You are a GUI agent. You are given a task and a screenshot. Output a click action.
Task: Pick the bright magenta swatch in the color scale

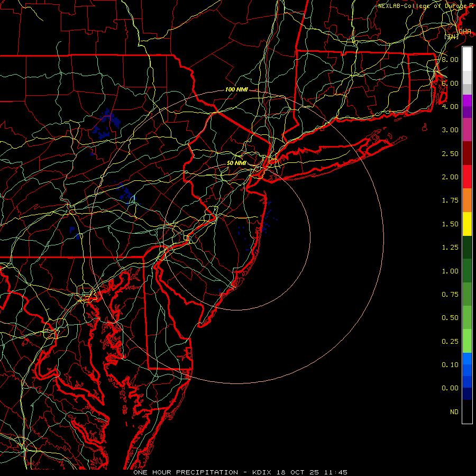click(467, 100)
